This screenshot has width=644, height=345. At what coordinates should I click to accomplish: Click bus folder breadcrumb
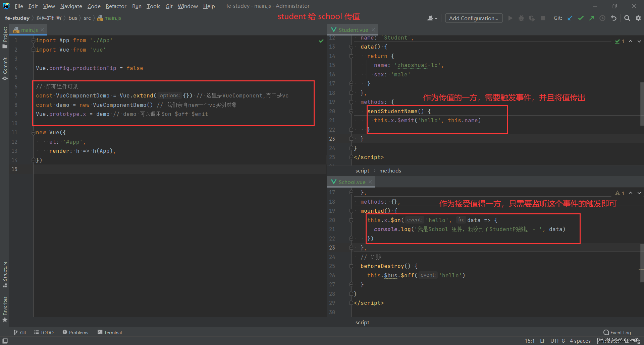(x=73, y=18)
